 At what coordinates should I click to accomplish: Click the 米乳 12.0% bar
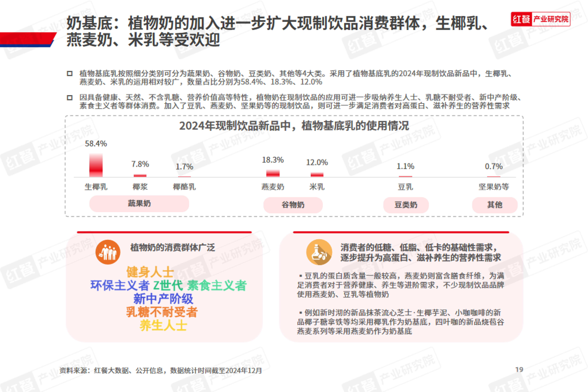tap(317, 175)
